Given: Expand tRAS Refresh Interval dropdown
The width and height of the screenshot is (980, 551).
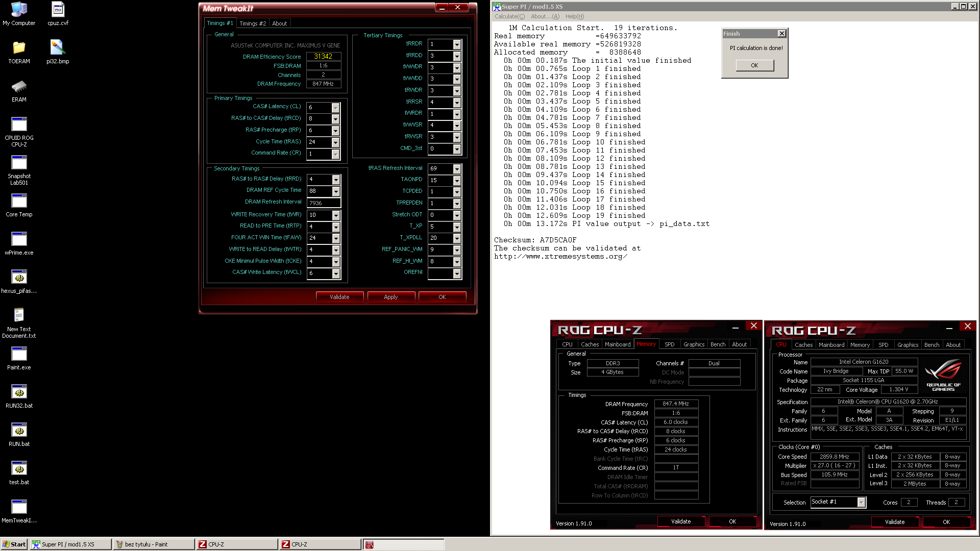Looking at the screenshot, I should point(457,169).
